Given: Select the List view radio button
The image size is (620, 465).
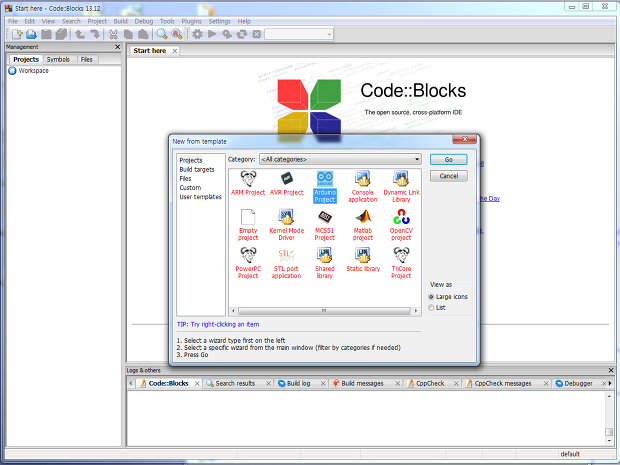Looking at the screenshot, I should click(431, 308).
